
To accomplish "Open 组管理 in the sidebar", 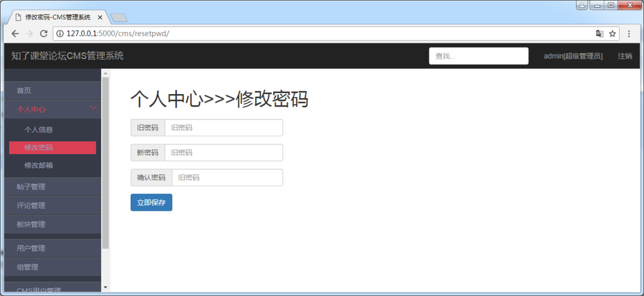I will [53, 267].
